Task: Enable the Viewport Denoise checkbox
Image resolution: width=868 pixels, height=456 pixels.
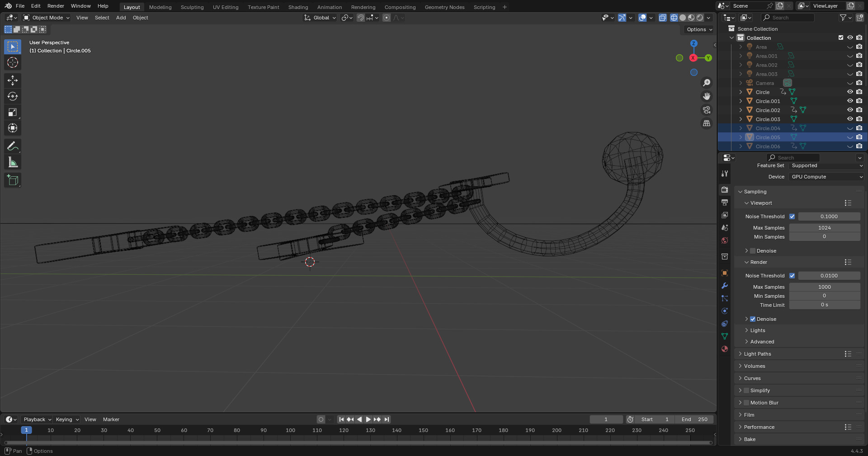Action: (x=753, y=251)
